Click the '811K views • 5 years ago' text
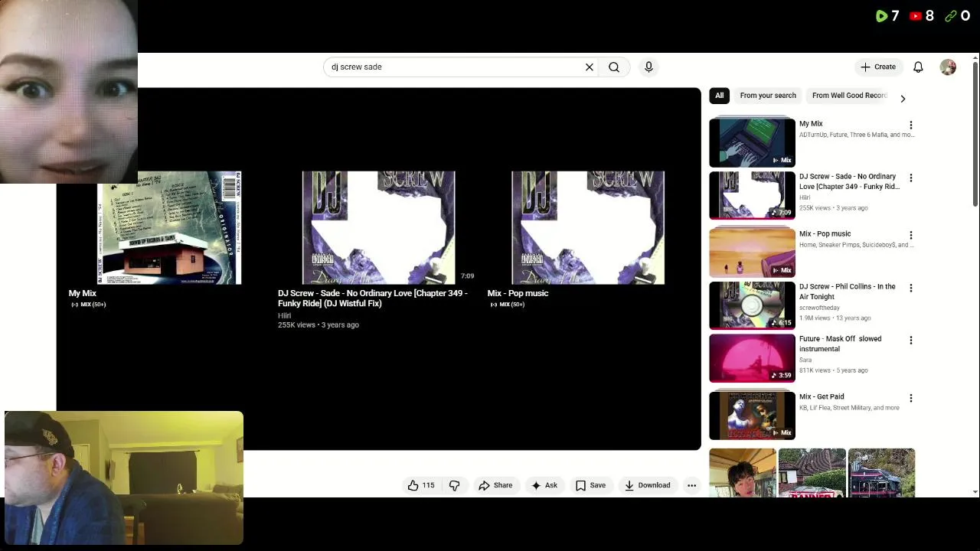 point(834,370)
